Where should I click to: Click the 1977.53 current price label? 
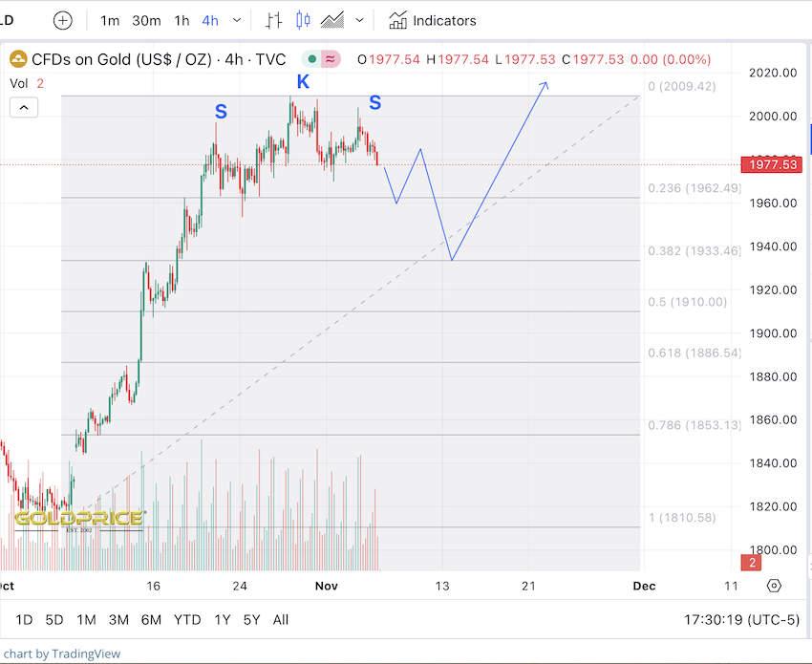(x=773, y=165)
